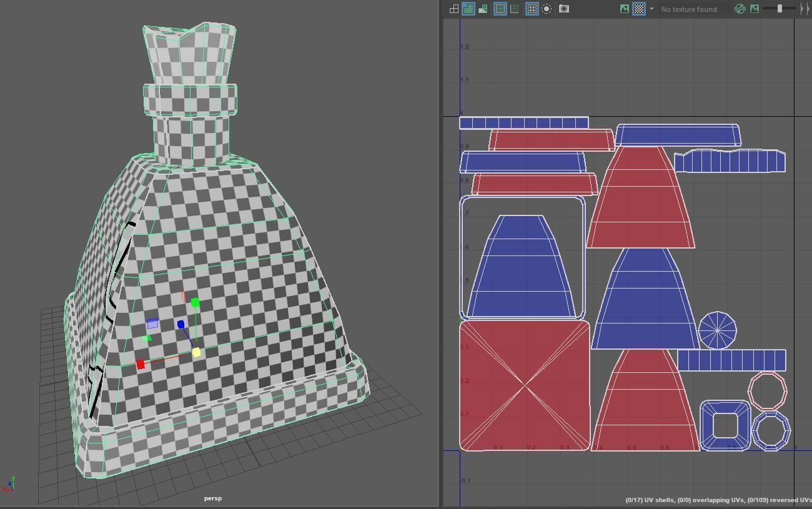The height and width of the screenshot is (509, 812).
Task: Toggle the display image icon
Action: (x=624, y=9)
